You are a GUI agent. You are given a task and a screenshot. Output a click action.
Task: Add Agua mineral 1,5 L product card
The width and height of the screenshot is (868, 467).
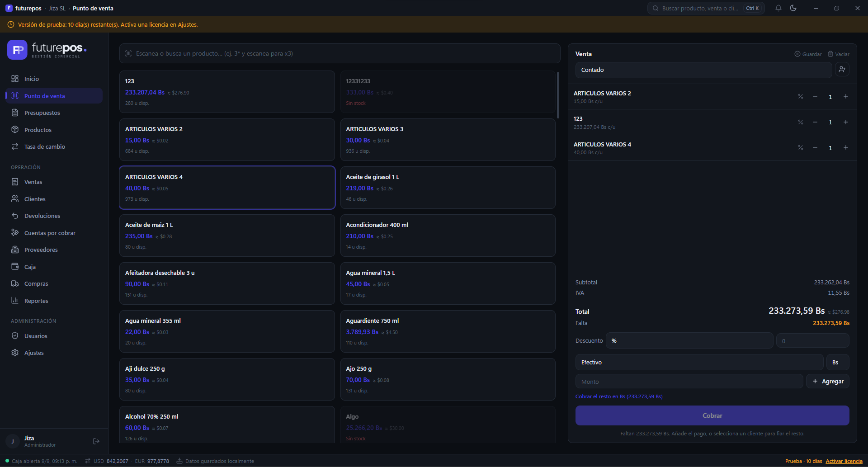click(x=448, y=283)
